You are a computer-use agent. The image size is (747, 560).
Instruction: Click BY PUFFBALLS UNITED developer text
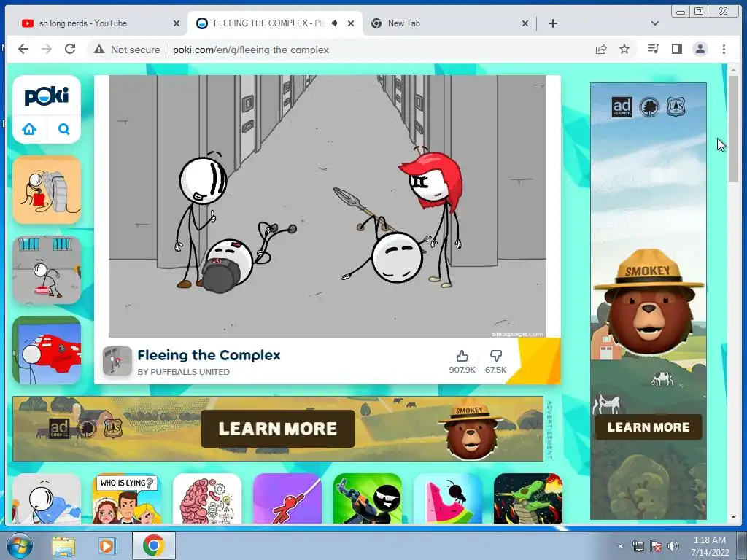click(x=183, y=372)
